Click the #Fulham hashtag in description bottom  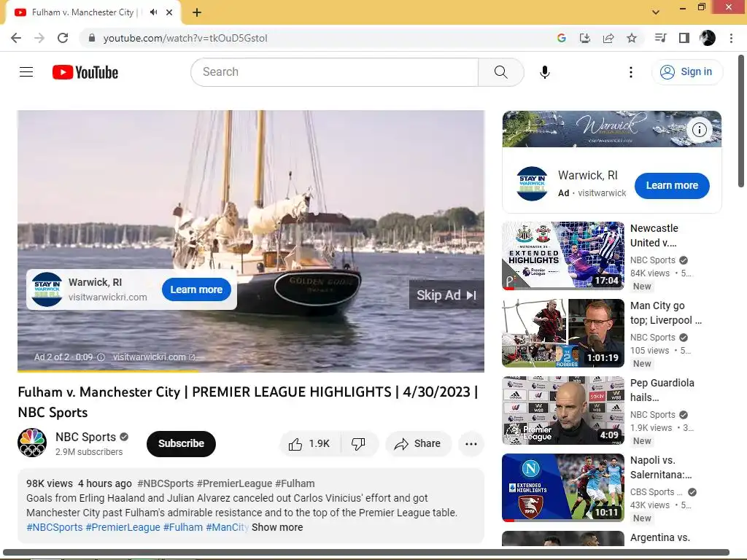click(183, 527)
